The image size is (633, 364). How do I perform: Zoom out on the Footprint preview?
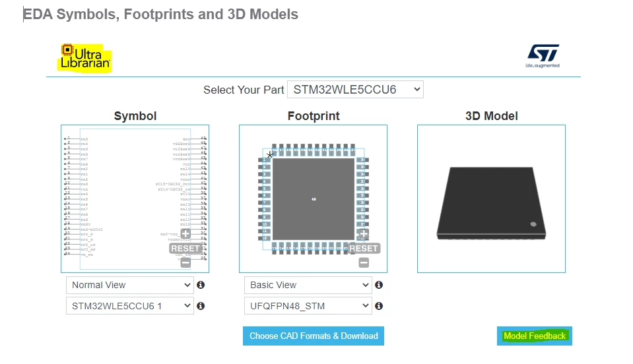tap(363, 263)
